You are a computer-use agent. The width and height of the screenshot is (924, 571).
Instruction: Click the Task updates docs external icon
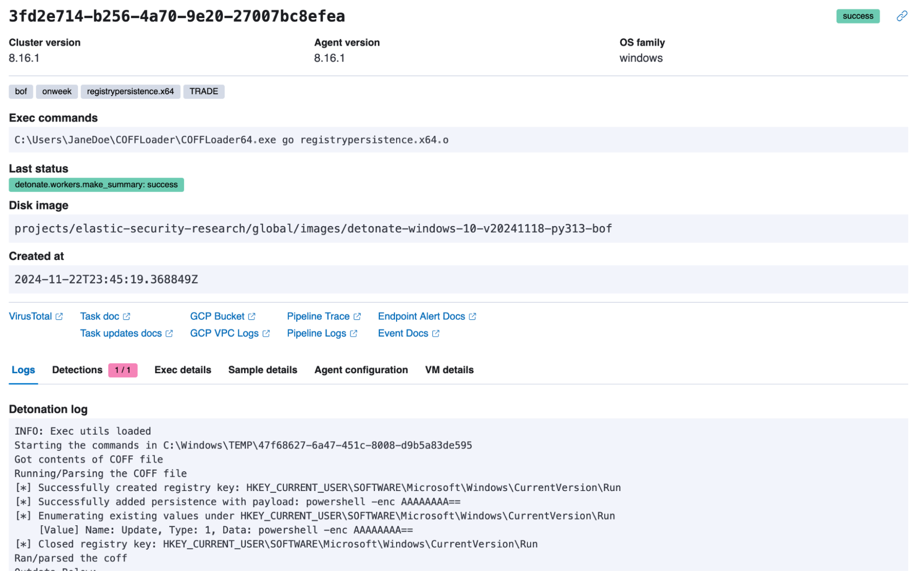tap(169, 333)
